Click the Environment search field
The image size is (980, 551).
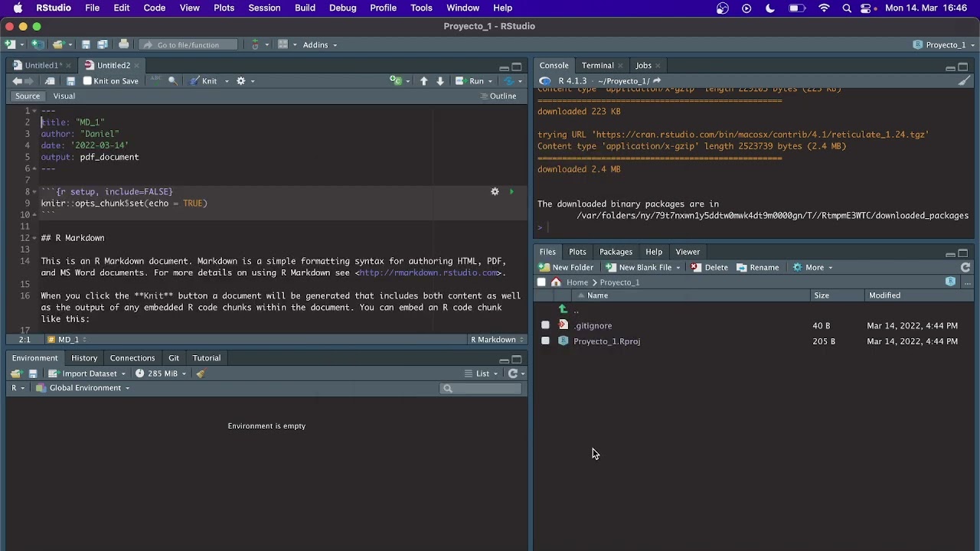[x=481, y=389]
